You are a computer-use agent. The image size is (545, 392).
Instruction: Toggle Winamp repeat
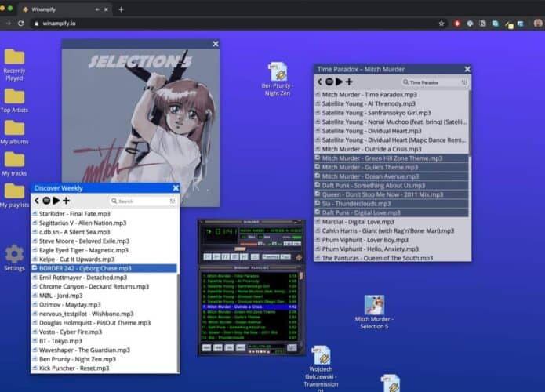[x=285, y=257]
